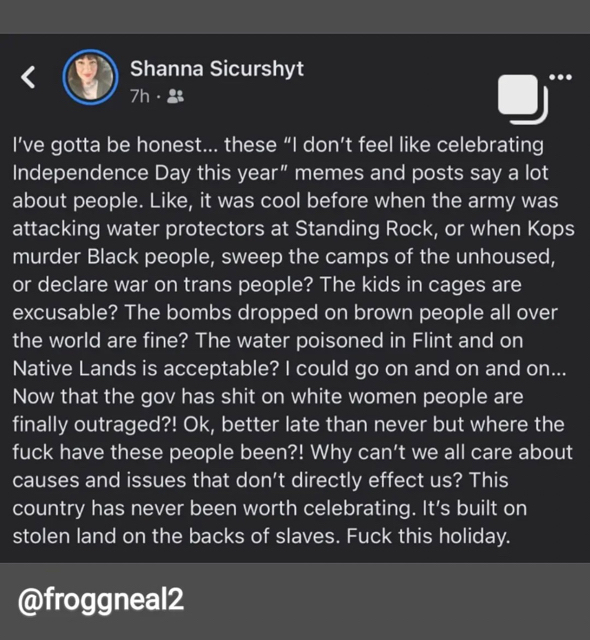590x640 pixels.
Task: Click the friends audience icon beside 7h
Action: coord(176,96)
